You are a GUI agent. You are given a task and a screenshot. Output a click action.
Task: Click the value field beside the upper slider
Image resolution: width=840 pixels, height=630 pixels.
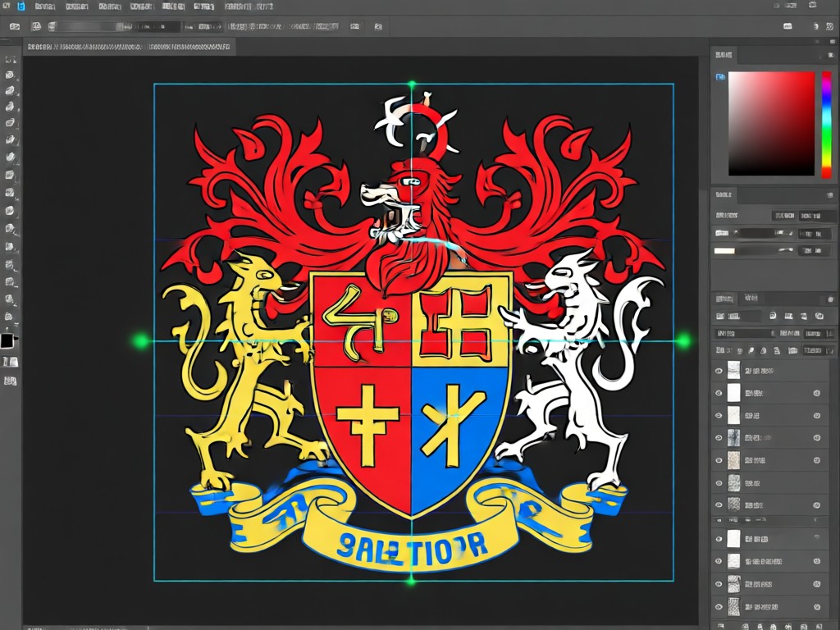coord(813,234)
